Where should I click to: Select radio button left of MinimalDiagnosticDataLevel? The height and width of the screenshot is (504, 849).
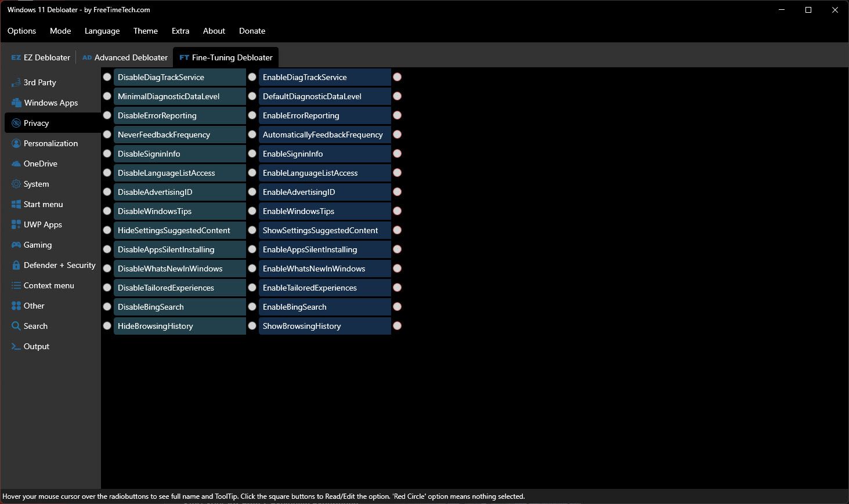[x=107, y=96]
